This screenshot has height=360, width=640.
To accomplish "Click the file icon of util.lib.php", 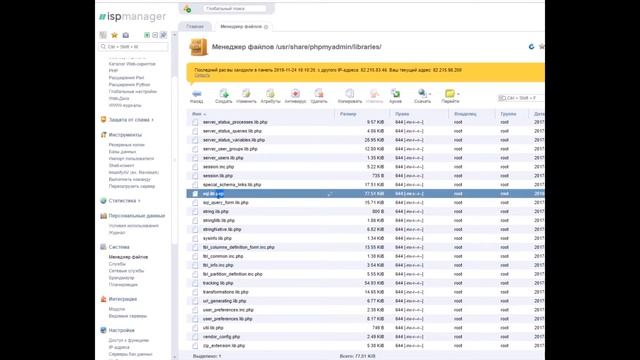I will 196,328.
